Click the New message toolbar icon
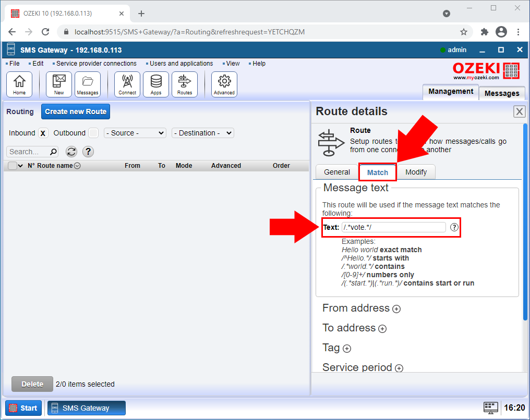Image resolution: width=530 pixels, height=420 pixels. (59, 84)
